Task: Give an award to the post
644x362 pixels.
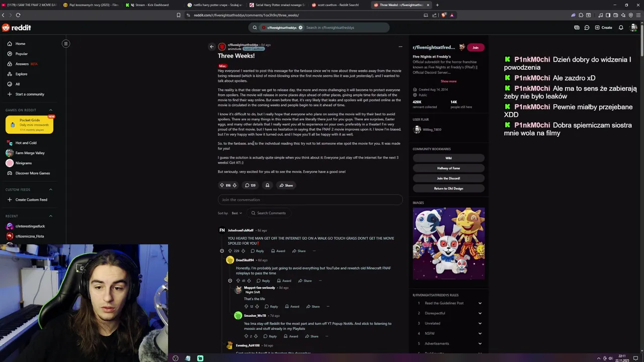Action: (x=267, y=186)
